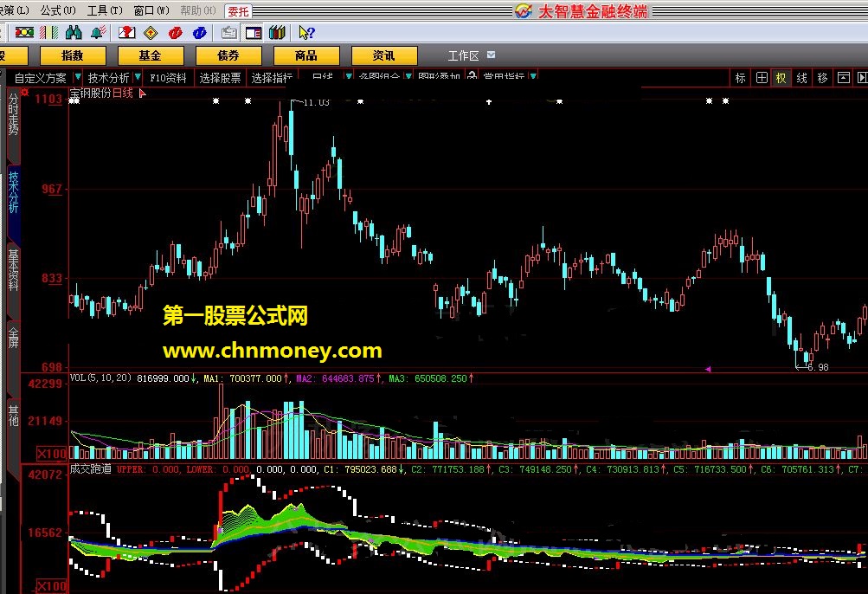Image resolution: width=868 pixels, height=594 pixels.
Task: Click the X100 box in 成交跑道 panel
Action: (52, 585)
